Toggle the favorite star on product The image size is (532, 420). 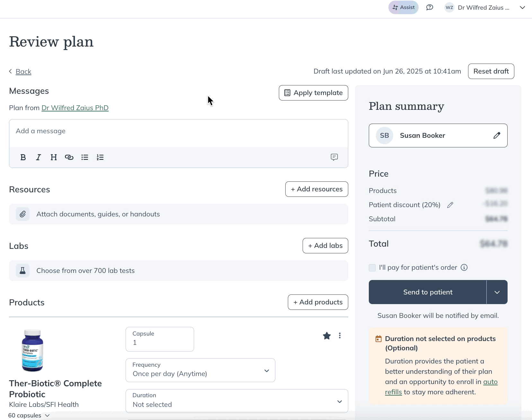coord(327,336)
